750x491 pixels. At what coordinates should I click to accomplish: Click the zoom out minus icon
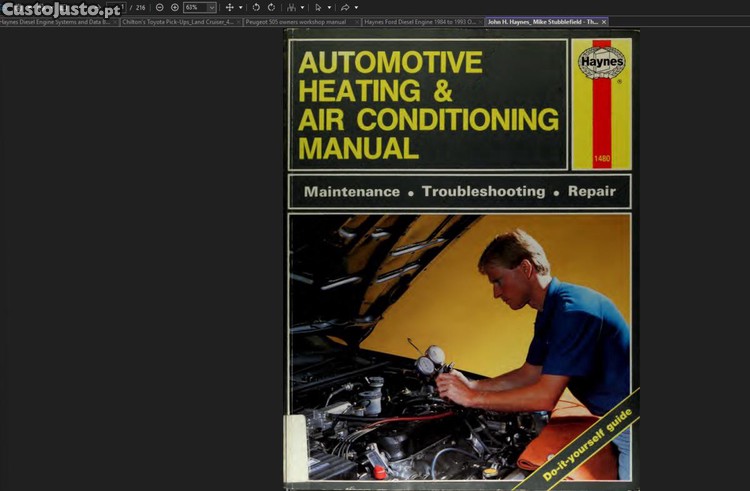point(160,7)
